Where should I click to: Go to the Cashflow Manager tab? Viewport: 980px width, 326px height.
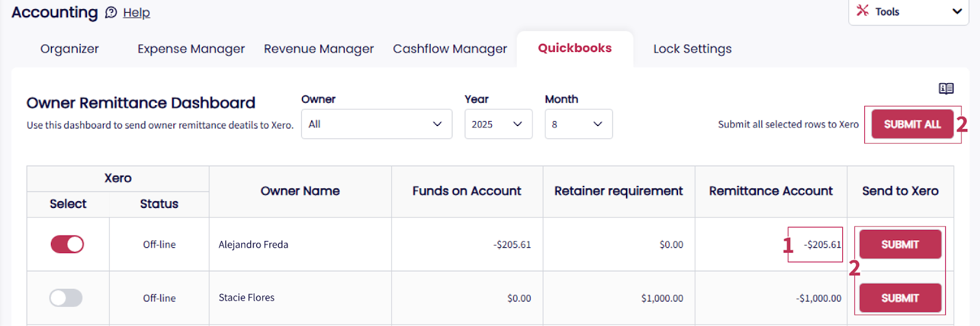(x=450, y=49)
